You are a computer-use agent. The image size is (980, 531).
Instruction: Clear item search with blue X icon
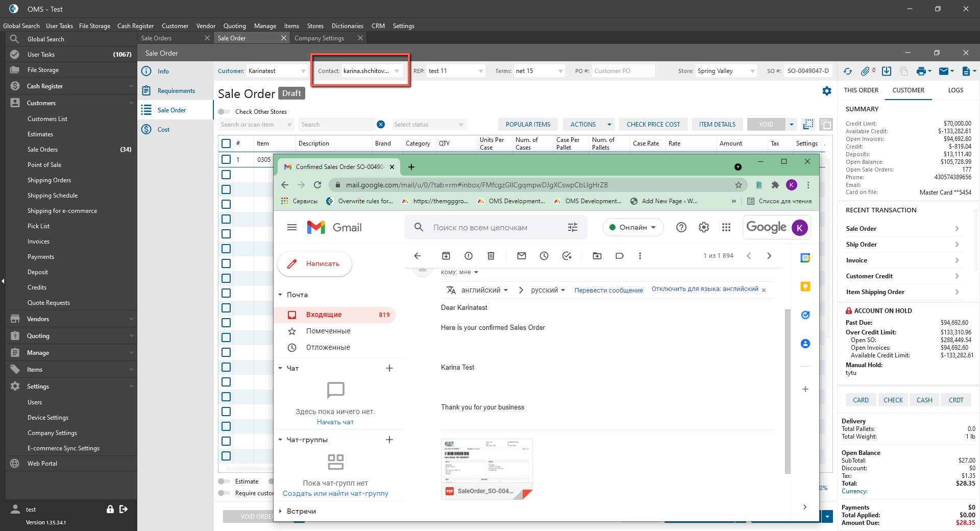[x=381, y=125]
